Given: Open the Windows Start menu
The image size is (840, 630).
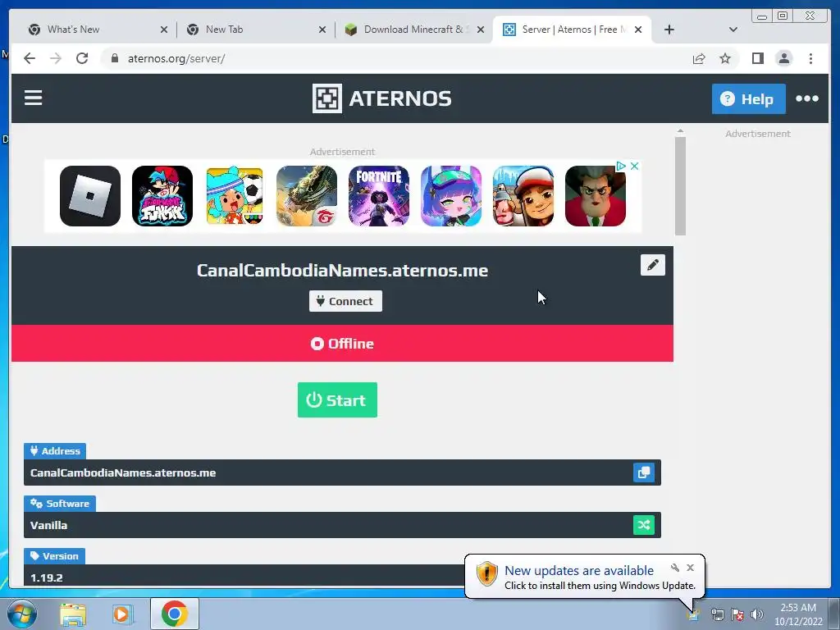Looking at the screenshot, I should (x=22, y=614).
